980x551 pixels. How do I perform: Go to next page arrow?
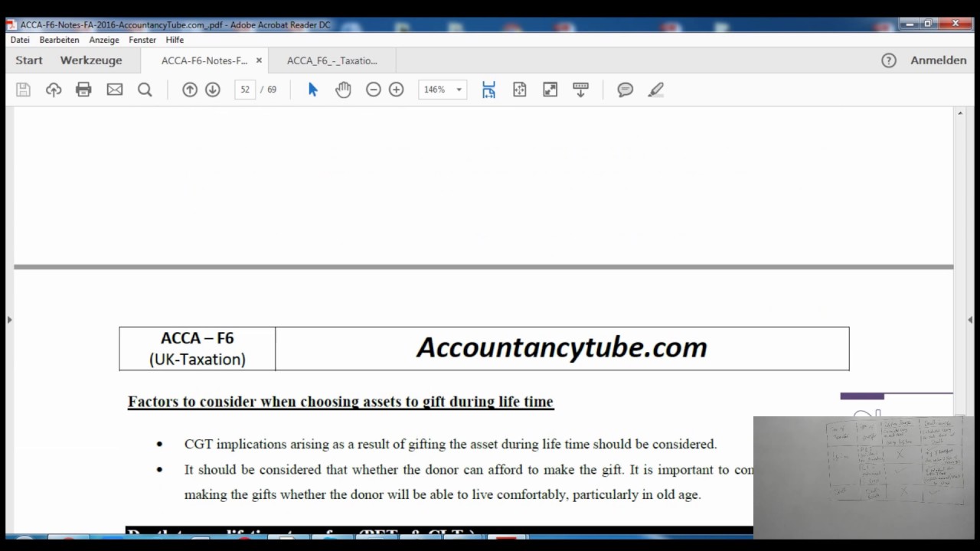coord(213,90)
